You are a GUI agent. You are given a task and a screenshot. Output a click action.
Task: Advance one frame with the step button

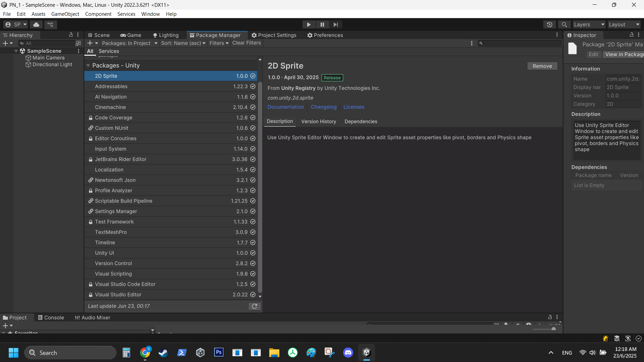click(335, 25)
